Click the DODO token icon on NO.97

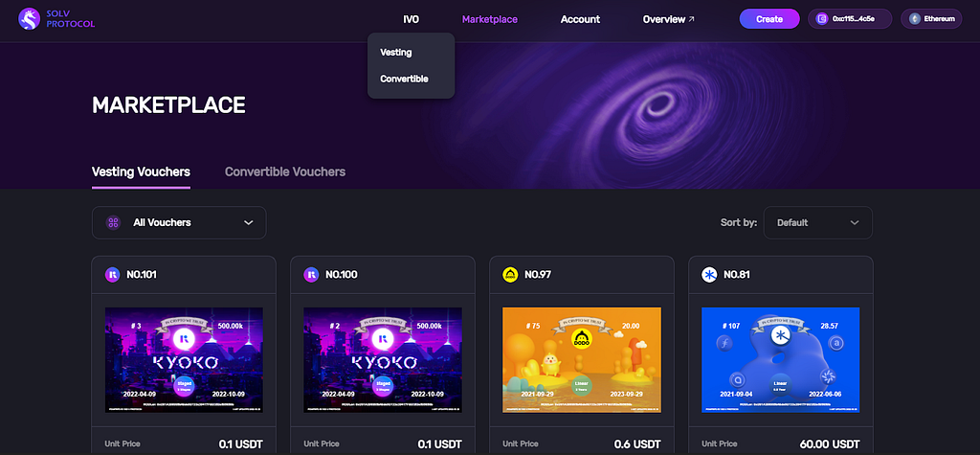click(510, 275)
